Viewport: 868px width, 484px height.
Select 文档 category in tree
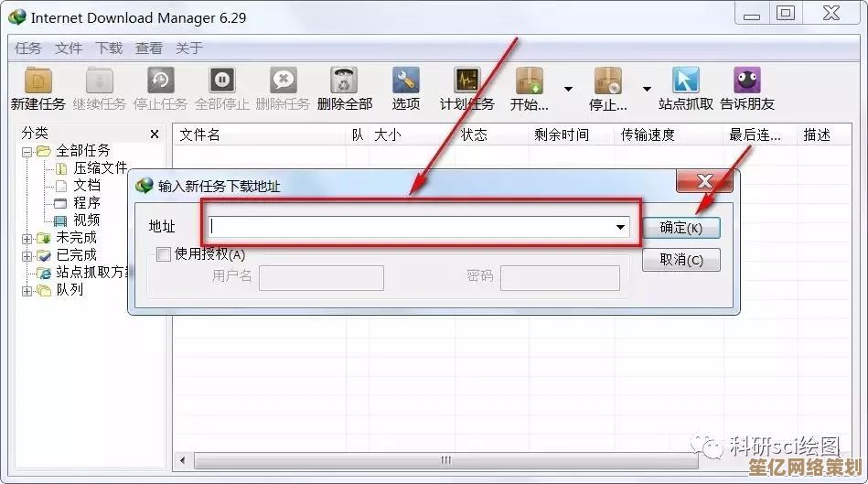pyautogui.click(x=87, y=186)
